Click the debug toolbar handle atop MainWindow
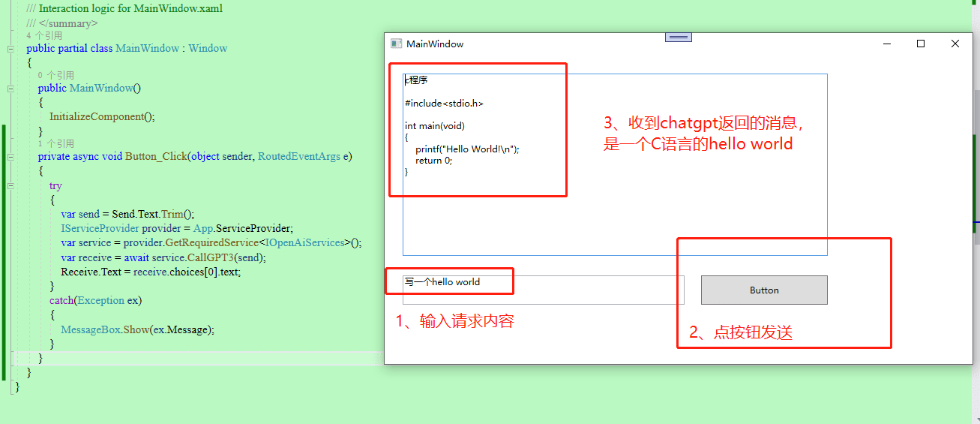This screenshot has height=424, width=980. point(678,38)
